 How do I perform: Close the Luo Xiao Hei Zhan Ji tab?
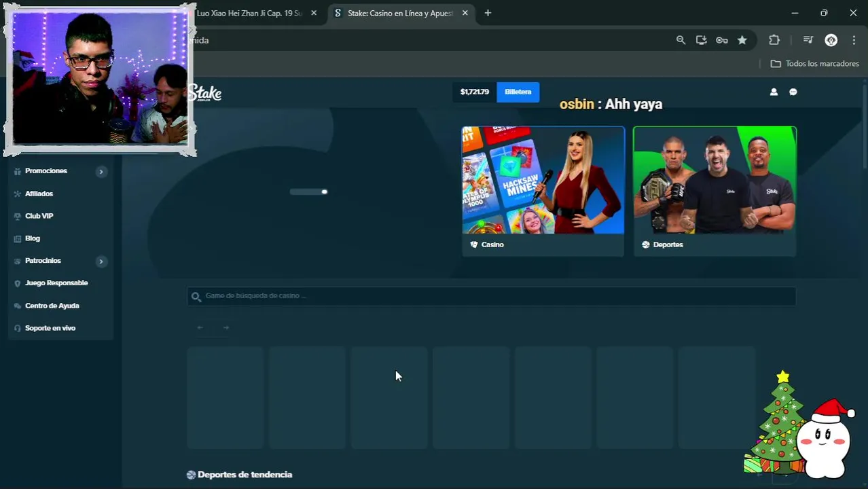click(313, 13)
